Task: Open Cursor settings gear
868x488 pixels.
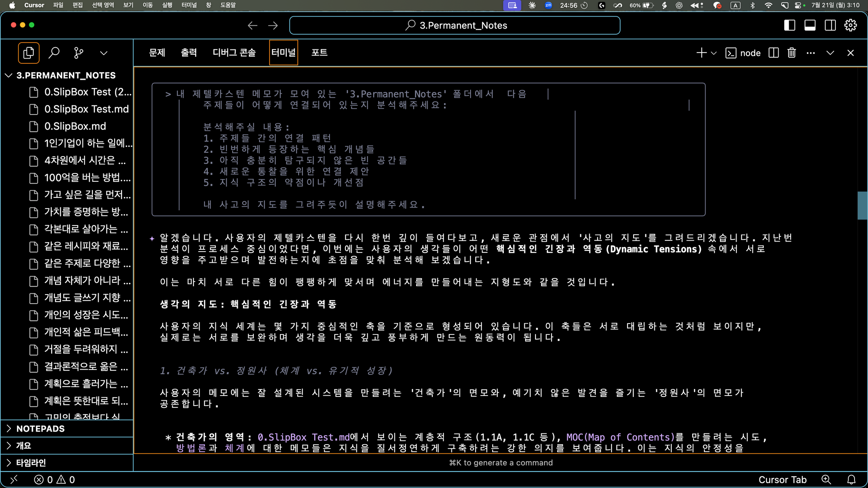Action: pyautogui.click(x=851, y=26)
